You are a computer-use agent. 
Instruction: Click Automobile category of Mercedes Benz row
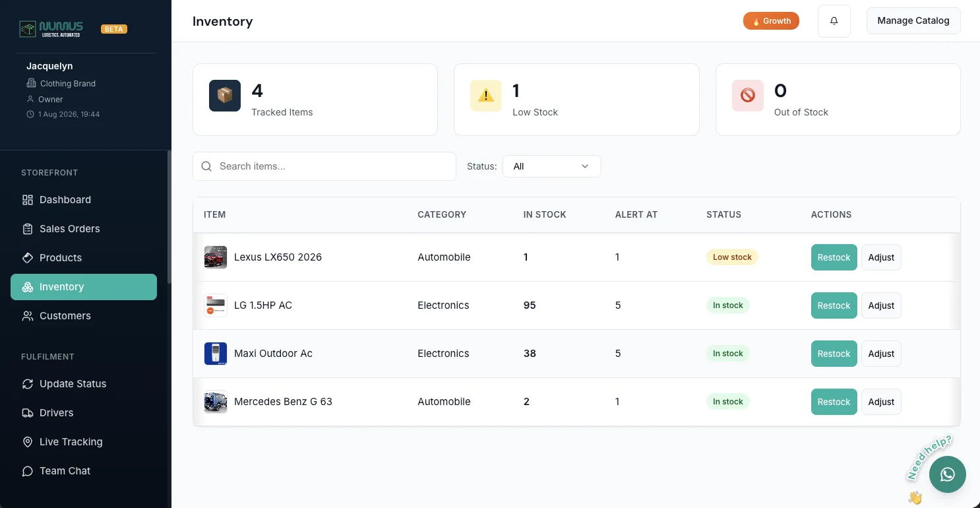coord(444,402)
